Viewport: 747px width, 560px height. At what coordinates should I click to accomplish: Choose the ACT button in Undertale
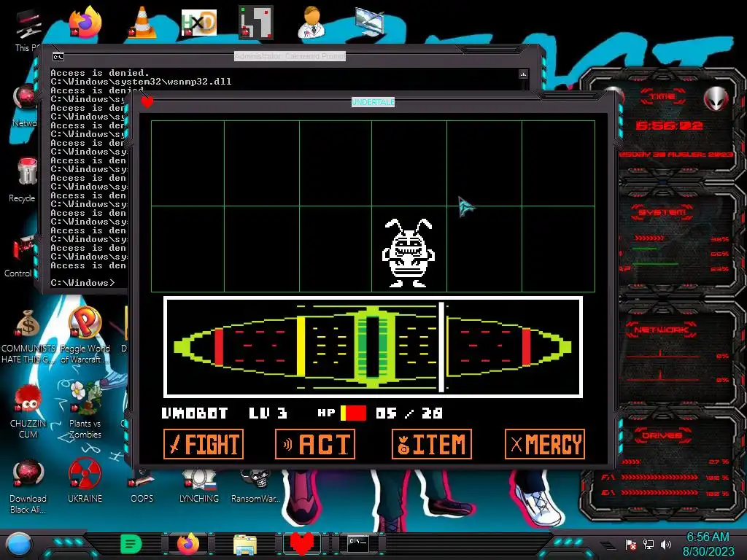point(315,444)
